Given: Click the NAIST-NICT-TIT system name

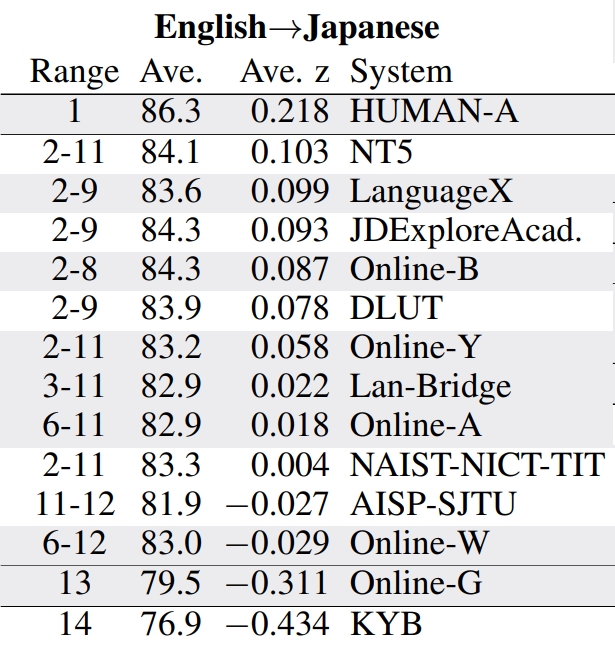Looking at the screenshot, I should (477, 465).
